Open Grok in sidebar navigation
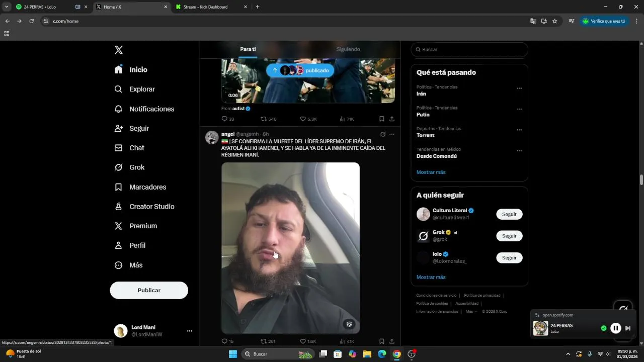Viewport: 644px width, 362px height. [129, 167]
